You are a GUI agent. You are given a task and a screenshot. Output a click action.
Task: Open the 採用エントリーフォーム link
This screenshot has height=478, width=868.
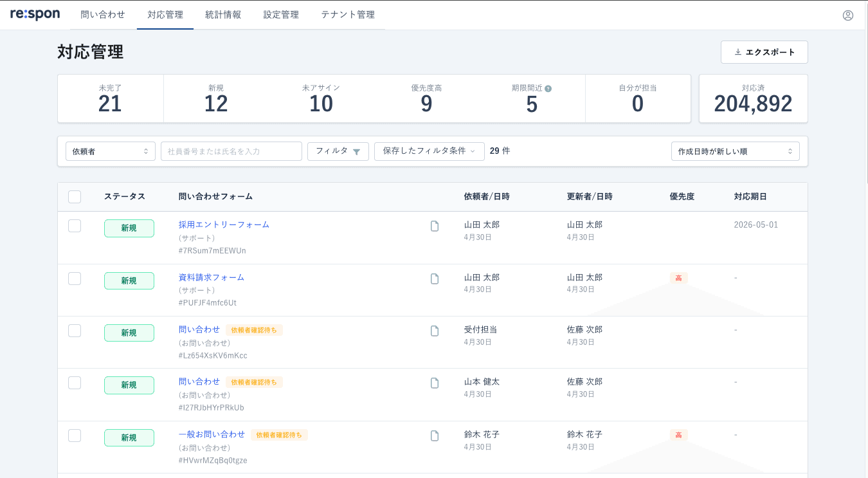point(224,225)
